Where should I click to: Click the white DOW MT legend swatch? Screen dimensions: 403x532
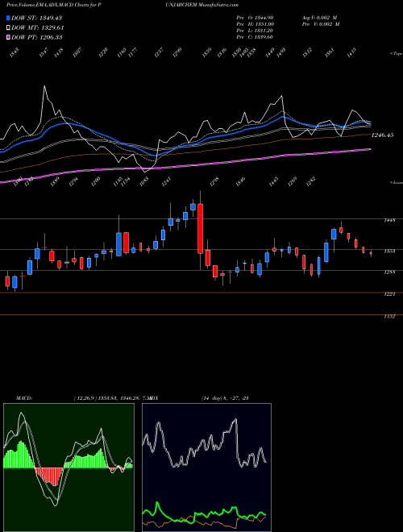[x=9, y=27]
